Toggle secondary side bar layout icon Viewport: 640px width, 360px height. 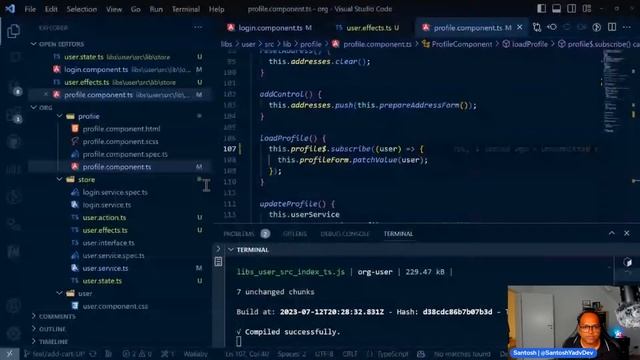(x=571, y=9)
